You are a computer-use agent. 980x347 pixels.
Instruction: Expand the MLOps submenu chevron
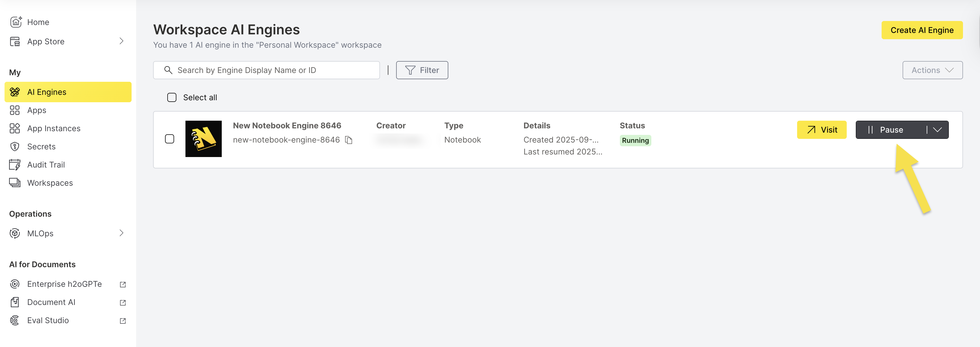point(121,233)
